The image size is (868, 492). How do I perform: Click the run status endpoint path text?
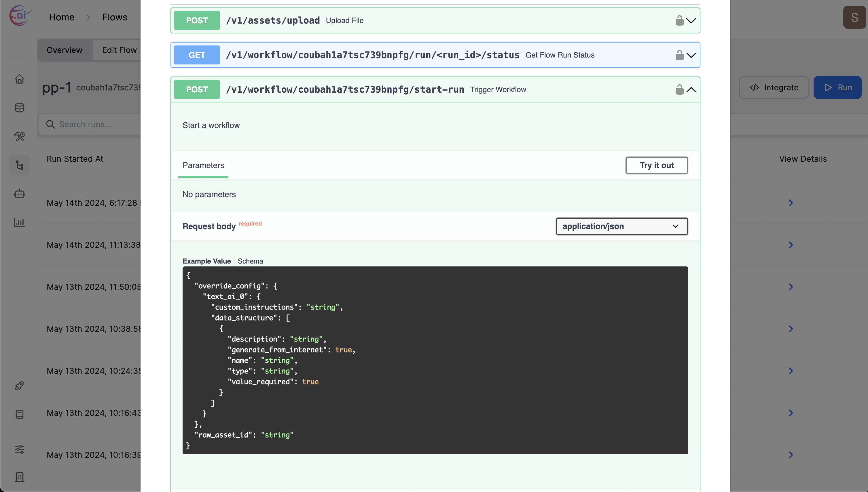(x=373, y=55)
